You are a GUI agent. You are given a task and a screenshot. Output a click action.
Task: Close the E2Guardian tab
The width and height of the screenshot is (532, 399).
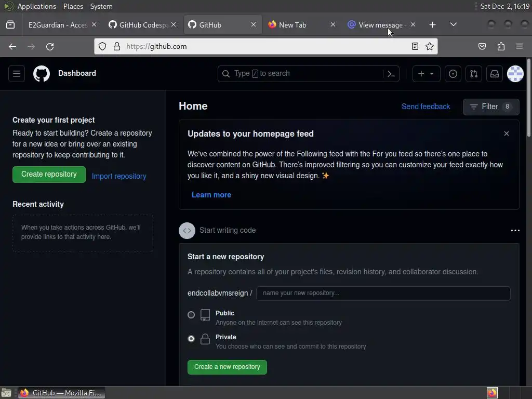click(x=94, y=25)
